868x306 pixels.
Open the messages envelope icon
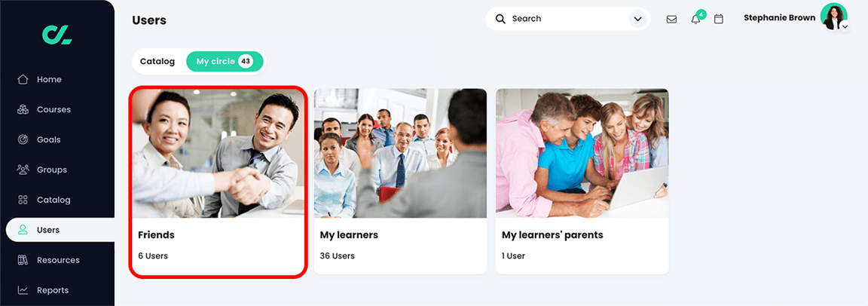tap(671, 19)
